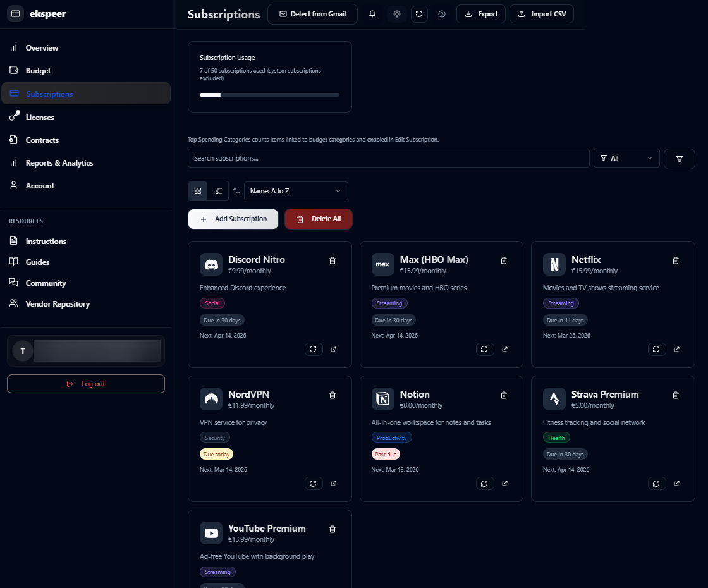Image resolution: width=708 pixels, height=588 pixels.
Task: Open Netflix external link icon
Action: [x=676, y=349]
